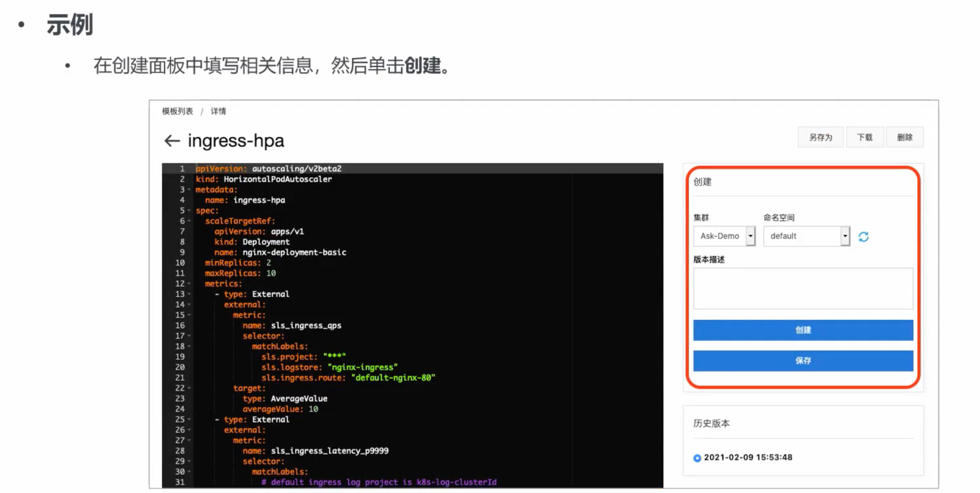Click the blue namespace refresh icon

tap(863, 237)
